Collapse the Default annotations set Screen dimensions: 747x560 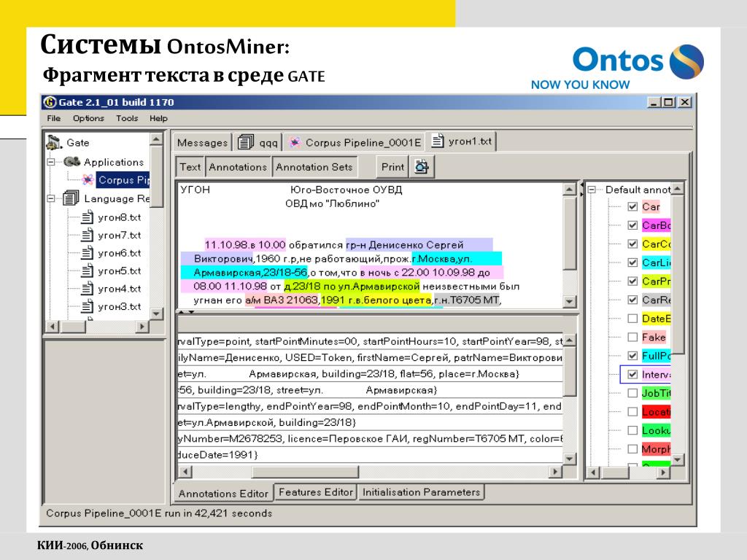pyautogui.click(x=592, y=190)
